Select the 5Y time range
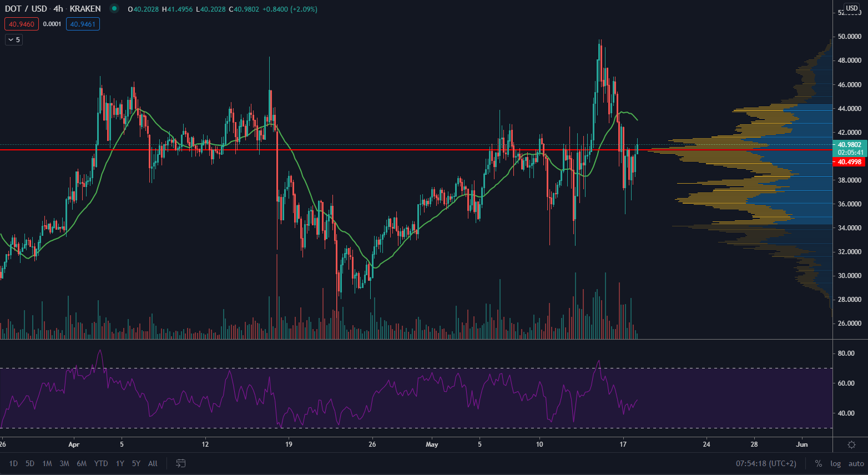The width and height of the screenshot is (868, 475). 136,463
